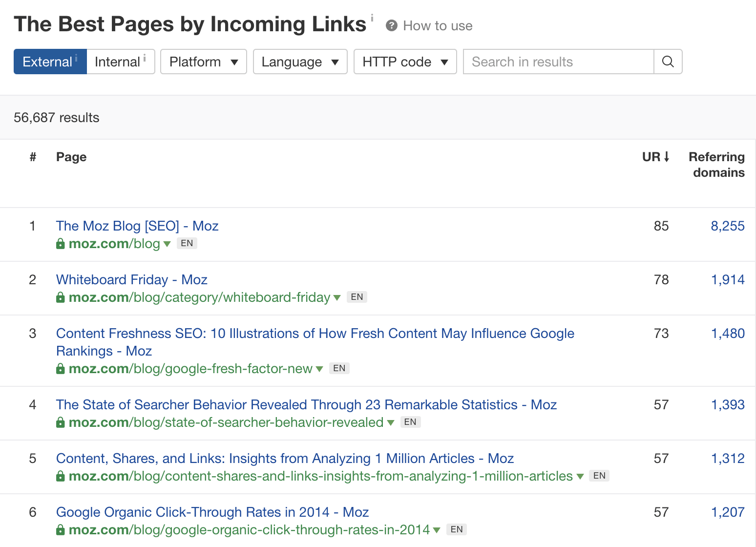
Task: Click the 8,255 referring domains link
Action: (728, 226)
